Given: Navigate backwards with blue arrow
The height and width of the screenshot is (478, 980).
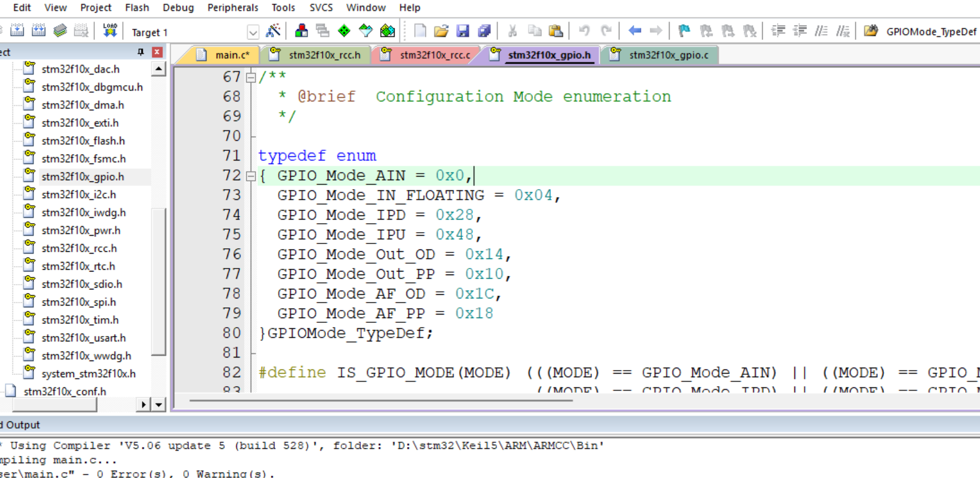Looking at the screenshot, I should [634, 31].
